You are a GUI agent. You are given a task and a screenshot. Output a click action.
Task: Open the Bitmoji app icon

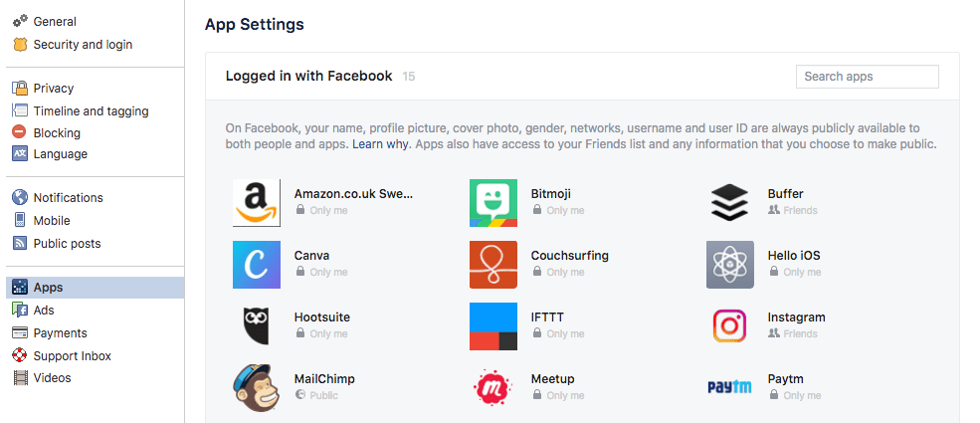[x=493, y=202]
